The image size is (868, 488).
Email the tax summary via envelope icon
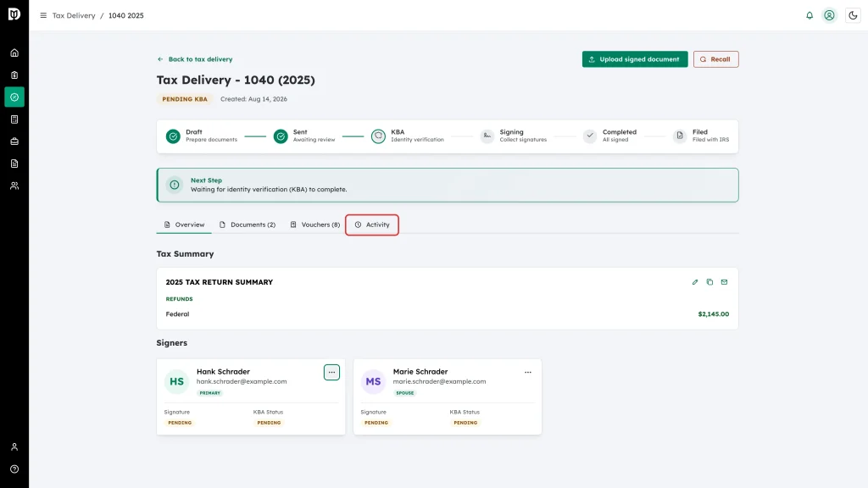(724, 282)
